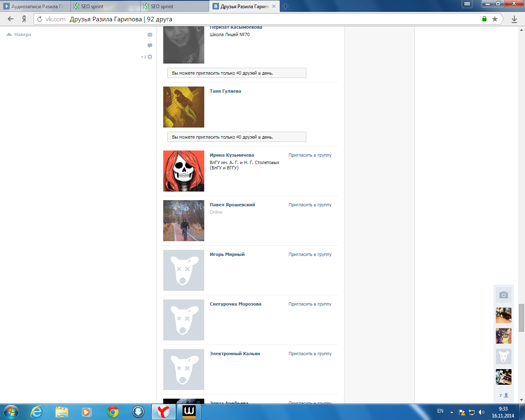The width and height of the screenshot is (525, 420).
Task: Click the chat bubble icon in sidebar
Action: [x=150, y=46]
